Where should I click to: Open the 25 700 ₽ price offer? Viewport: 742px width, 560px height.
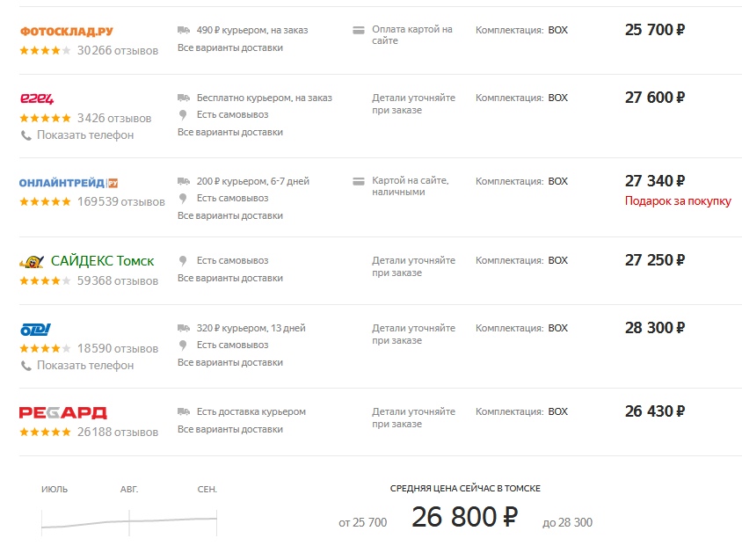(x=655, y=30)
